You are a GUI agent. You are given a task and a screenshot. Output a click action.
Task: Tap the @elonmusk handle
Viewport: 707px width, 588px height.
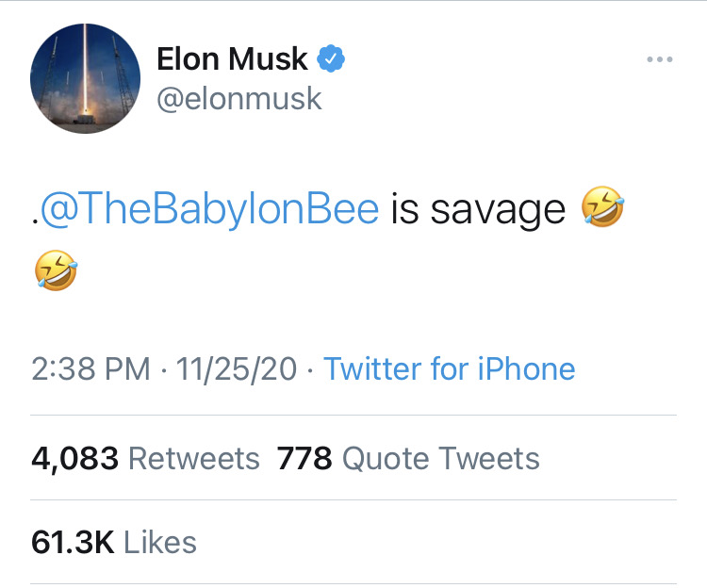tap(238, 99)
